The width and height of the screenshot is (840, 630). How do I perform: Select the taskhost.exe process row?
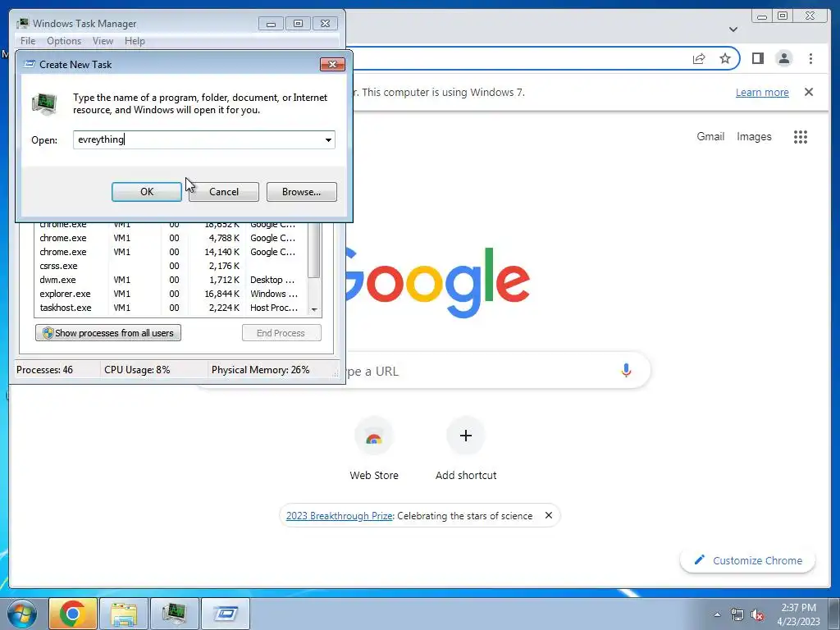pyautogui.click(x=171, y=308)
